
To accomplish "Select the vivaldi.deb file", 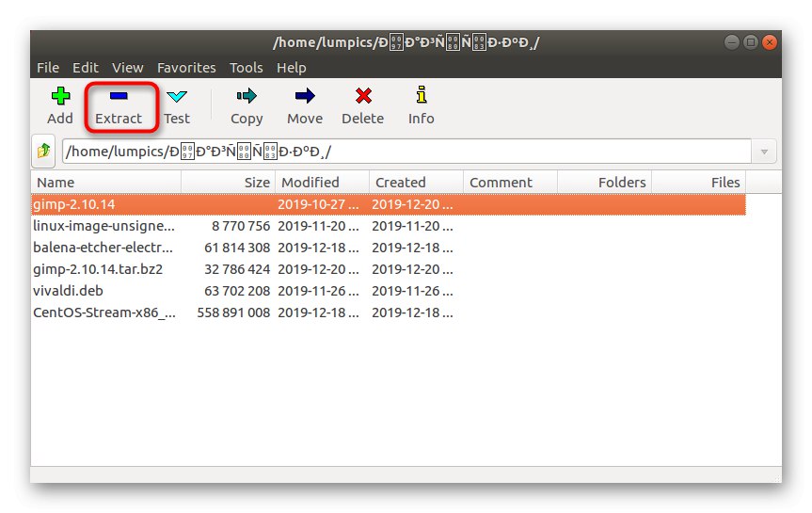I will pos(69,291).
